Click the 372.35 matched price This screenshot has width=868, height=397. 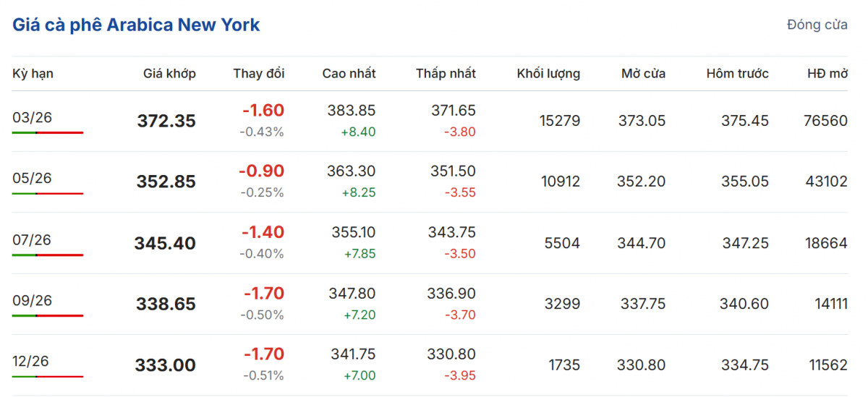166,121
